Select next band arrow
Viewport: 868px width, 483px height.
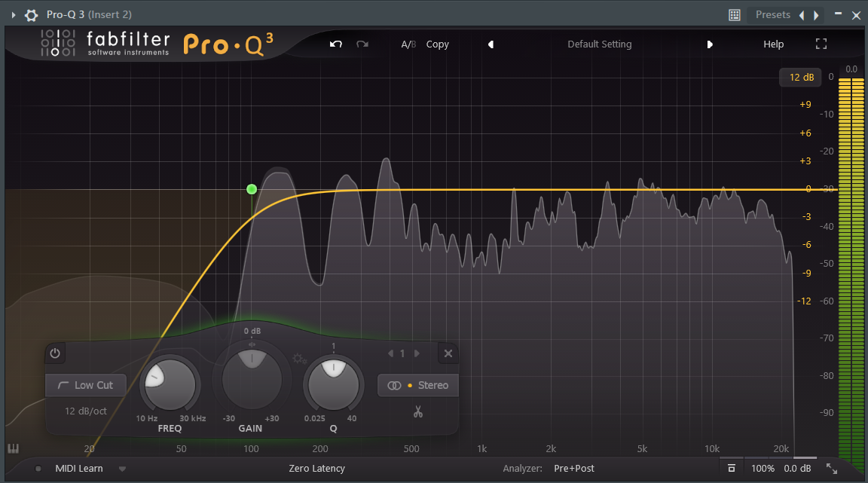pos(417,353)
